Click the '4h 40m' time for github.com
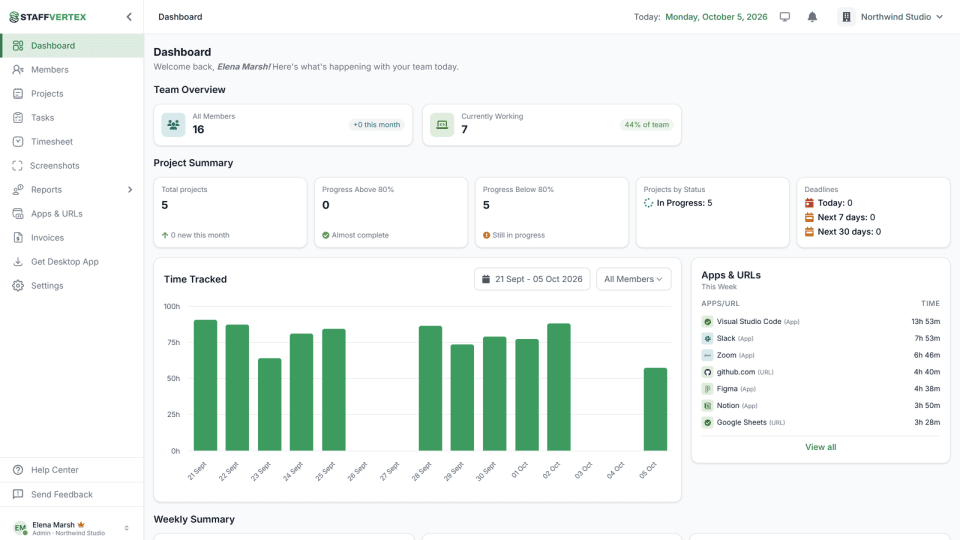960x540 pixels. tap(927, 372)
